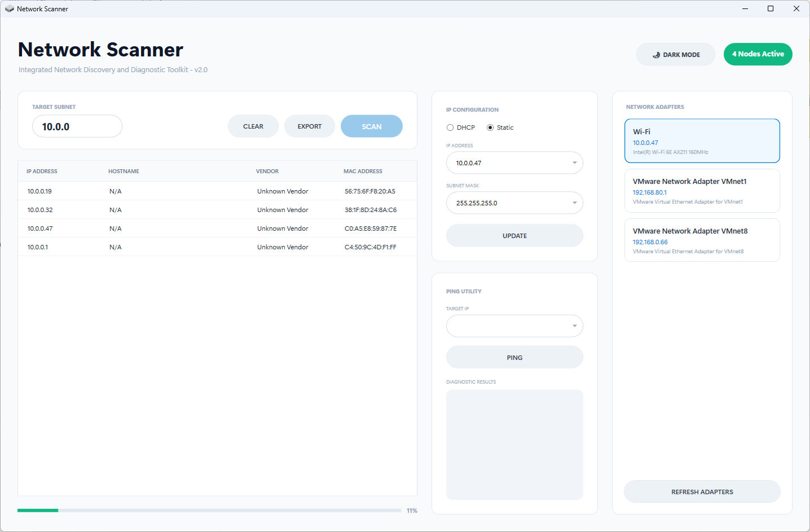
Task: Select the DHCP radio option
Action: point(450,127)
